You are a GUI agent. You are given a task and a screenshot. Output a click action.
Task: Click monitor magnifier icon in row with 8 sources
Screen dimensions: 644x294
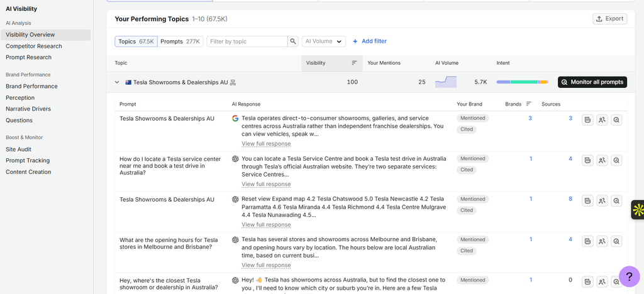coord(616,201)
